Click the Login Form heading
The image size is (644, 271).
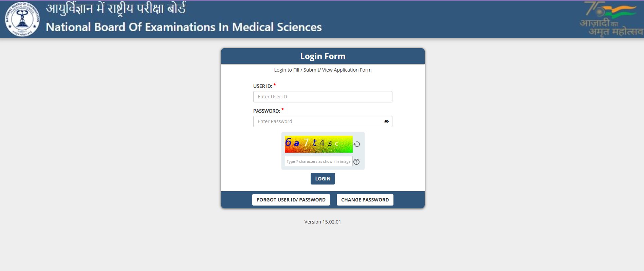(323, 56)
